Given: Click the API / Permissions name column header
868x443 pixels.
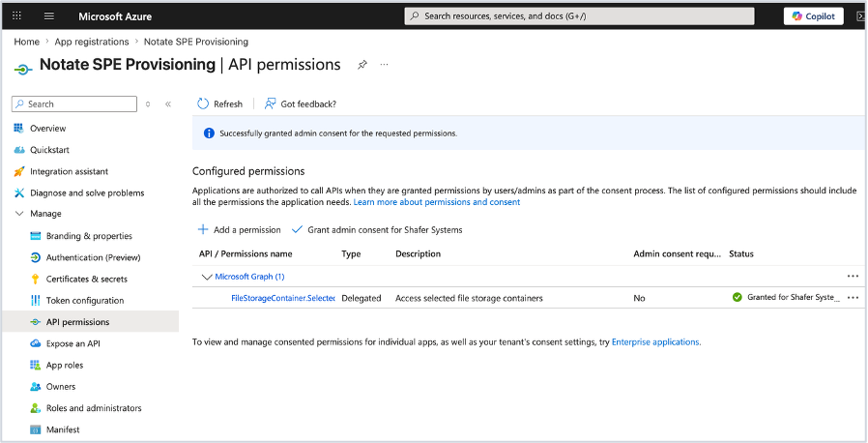Looking at the screenshot, I should tap(246, 253).
